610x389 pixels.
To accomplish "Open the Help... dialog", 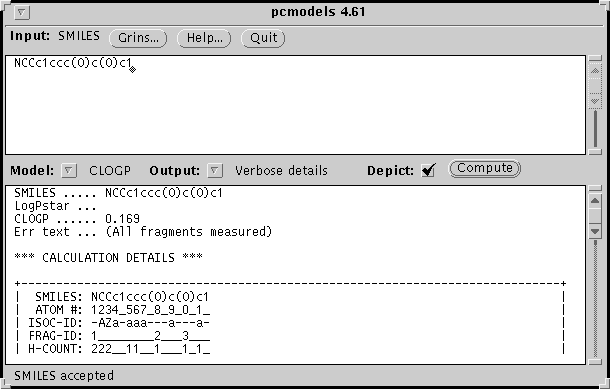I will (204, 38).
